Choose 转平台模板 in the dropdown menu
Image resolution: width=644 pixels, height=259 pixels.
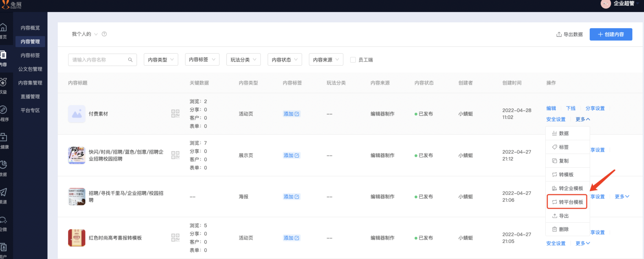(x=567, y=202)
